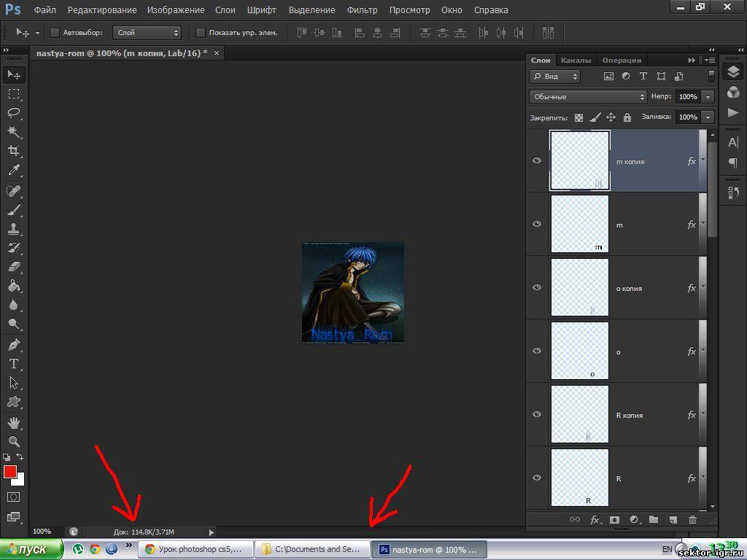This screenshot has width=747, height=560.
Task: Expand effects on 'm копия' layer
Action: click(x=703, y=161)
